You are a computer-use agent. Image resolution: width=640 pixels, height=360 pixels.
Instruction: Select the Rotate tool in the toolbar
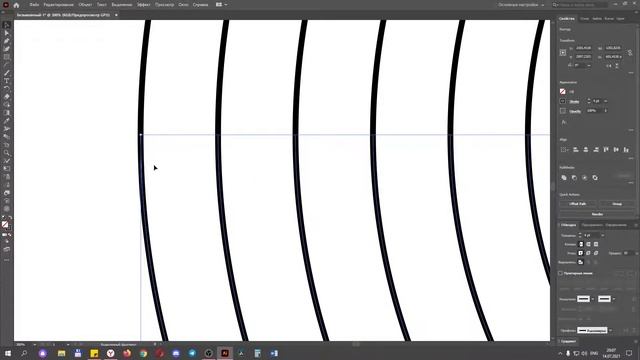[x=7, y=89]
